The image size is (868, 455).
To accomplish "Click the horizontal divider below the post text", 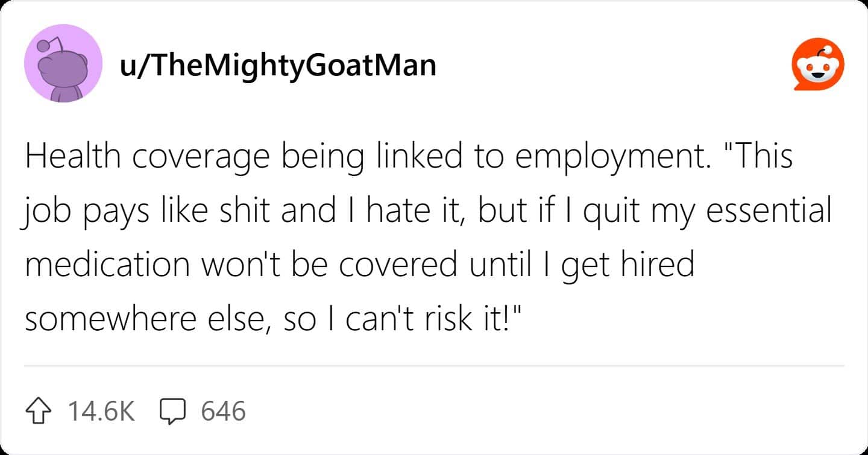I will point(434,366).
